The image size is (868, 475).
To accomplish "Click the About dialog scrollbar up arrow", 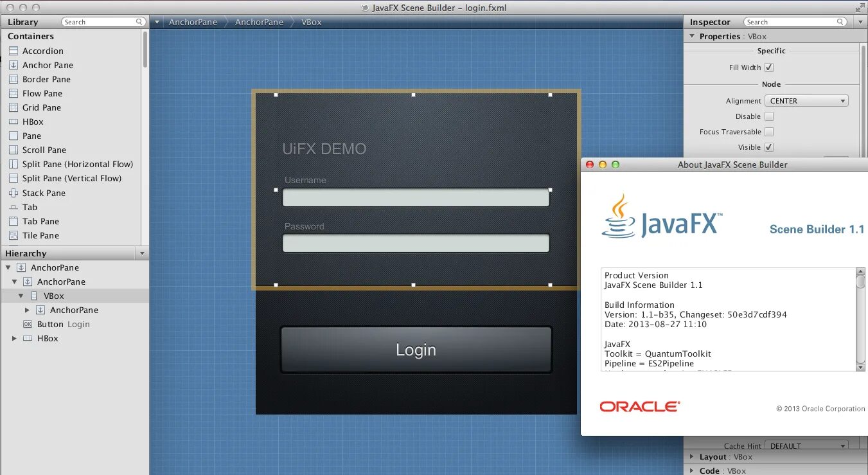I will pyautogui.click(x=861, y=273).
